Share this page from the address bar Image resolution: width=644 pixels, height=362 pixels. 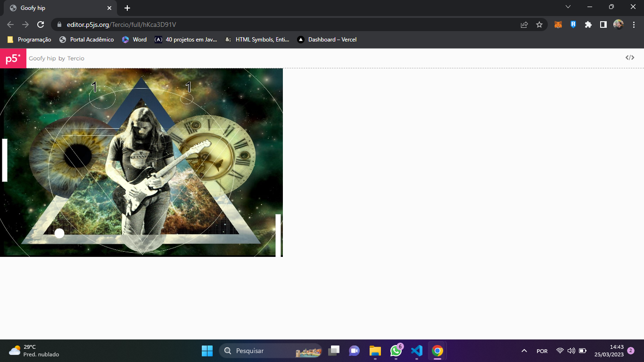(524, 25)
